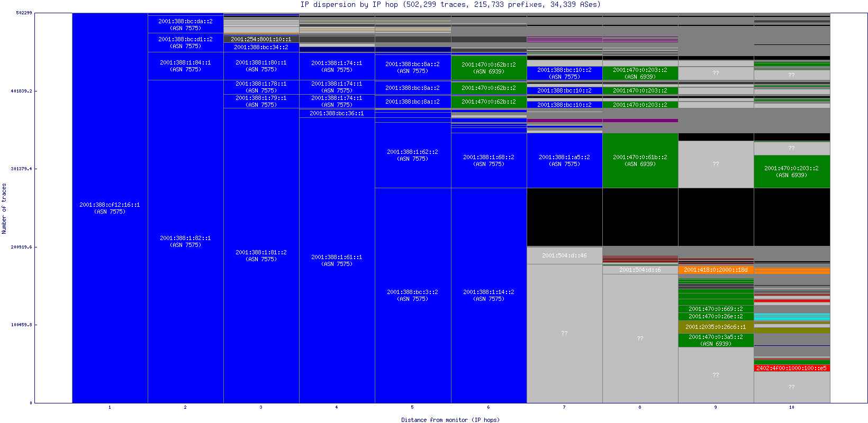Click the 100459.8 y-axis tick value
Screen dimensions: 868x423
[21, 325]
